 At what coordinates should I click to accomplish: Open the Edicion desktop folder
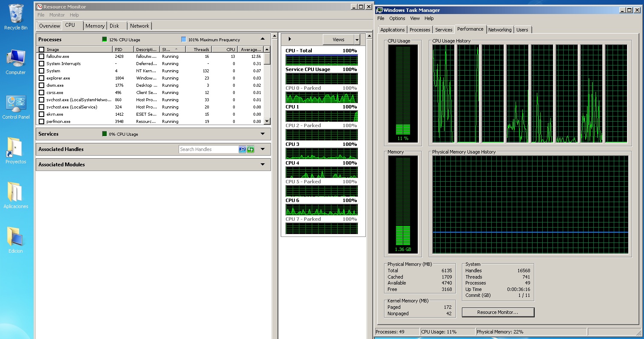coord(16,240)
